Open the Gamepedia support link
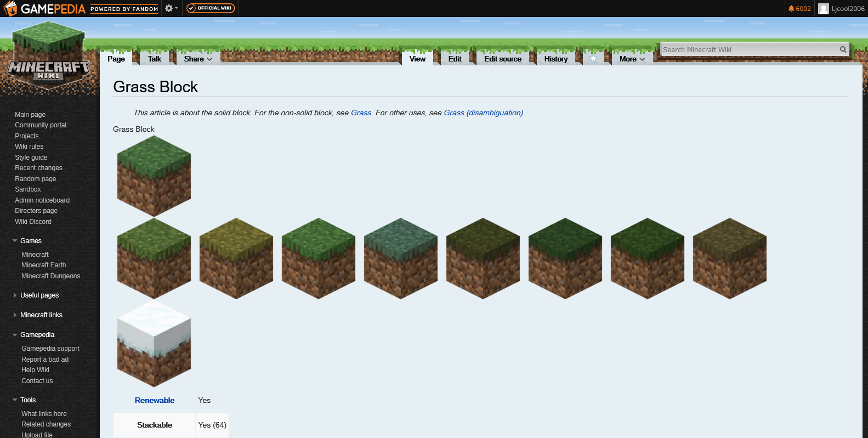Image resolution: width=868 pixels, height=438 pixels. 50,349
